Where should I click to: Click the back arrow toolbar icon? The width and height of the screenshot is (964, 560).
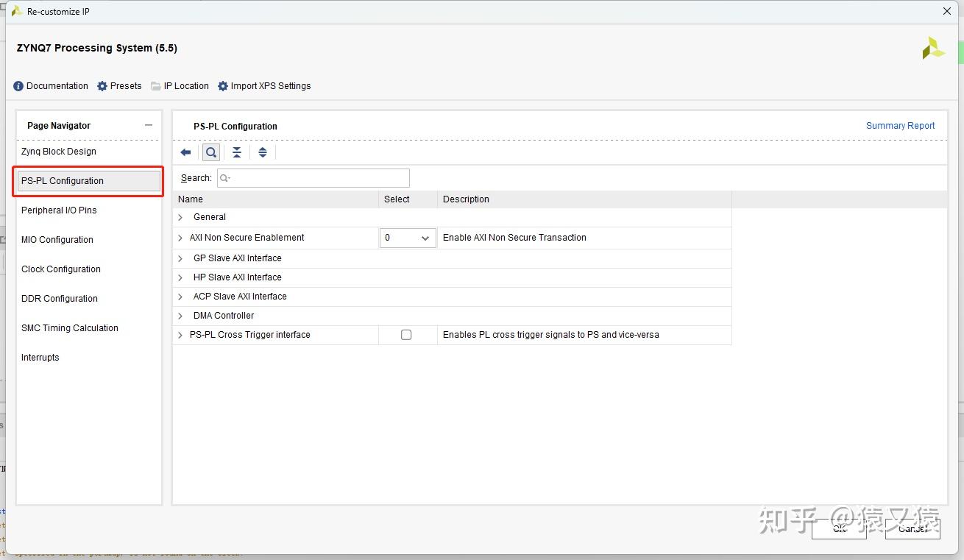185,152
